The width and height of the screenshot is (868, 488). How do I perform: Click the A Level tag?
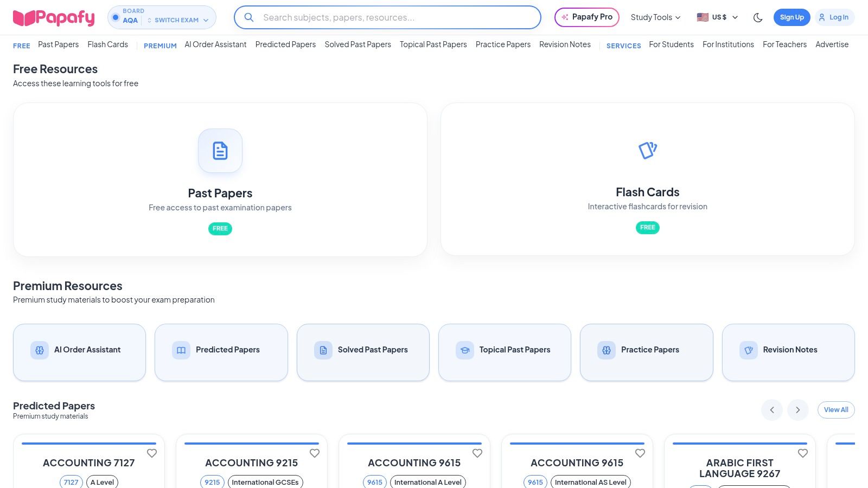pos(102,482)
